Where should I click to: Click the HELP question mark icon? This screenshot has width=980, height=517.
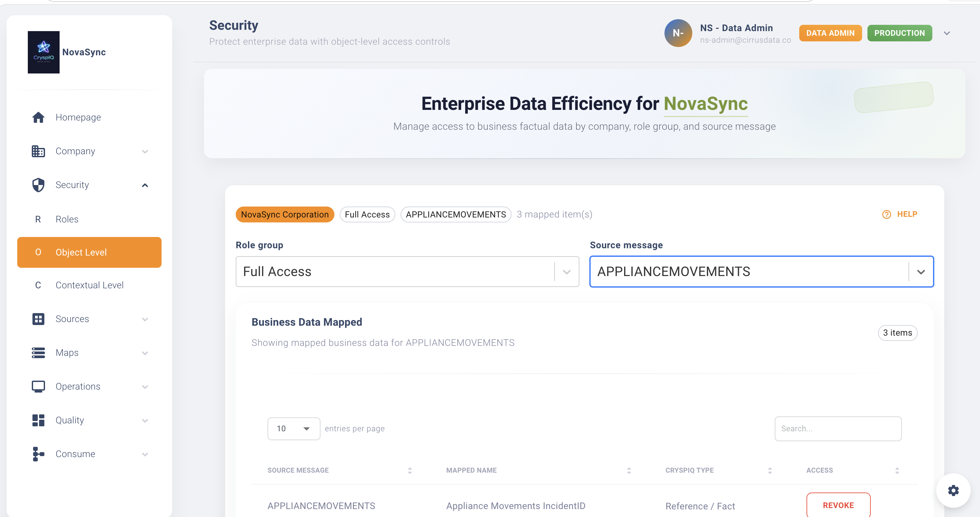(x=886, y=214)
